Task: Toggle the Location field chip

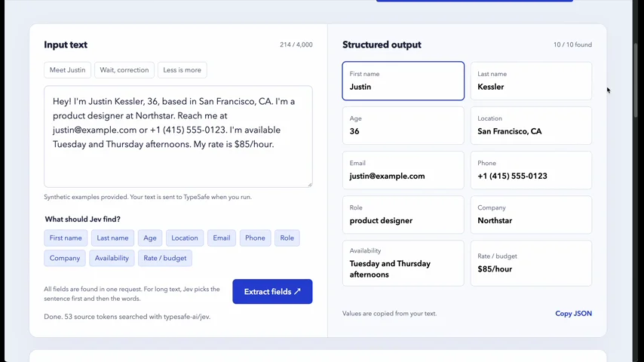Action: point(185,238)
